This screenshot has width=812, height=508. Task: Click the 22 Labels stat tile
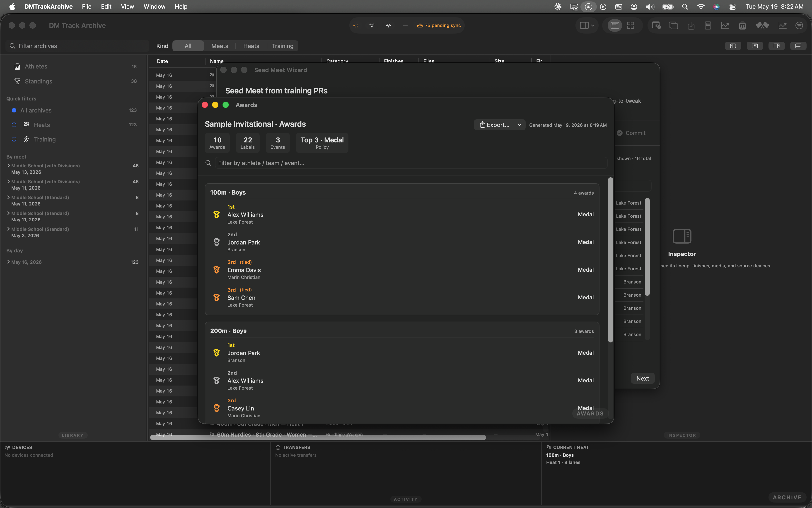coord(248,143)
